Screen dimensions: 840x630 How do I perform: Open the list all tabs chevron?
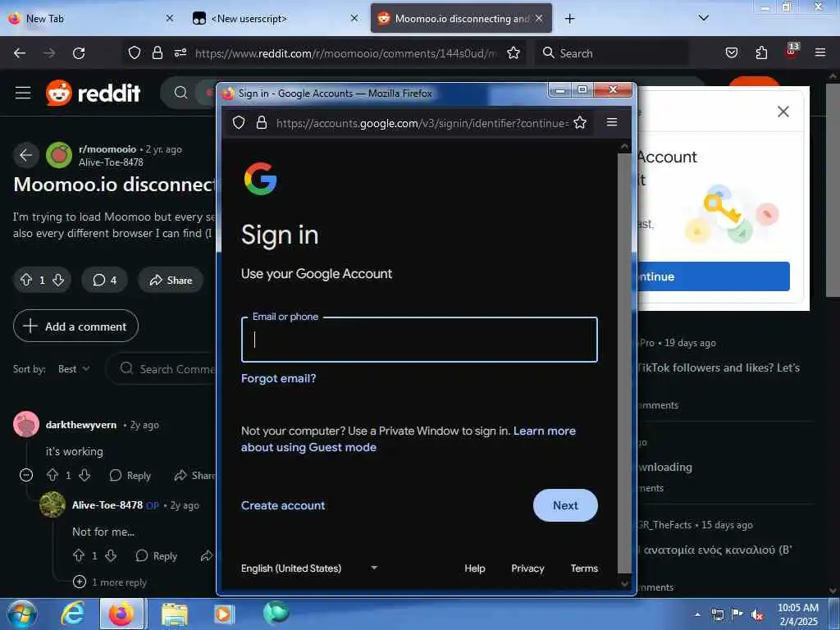[x=703, y=18]
